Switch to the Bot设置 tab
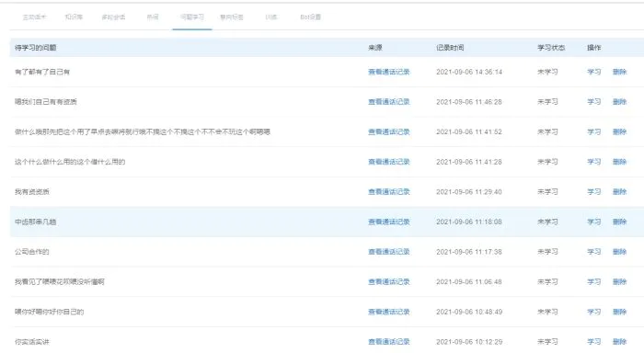This screenshot has height=353, width=644. tap(311, 17)
